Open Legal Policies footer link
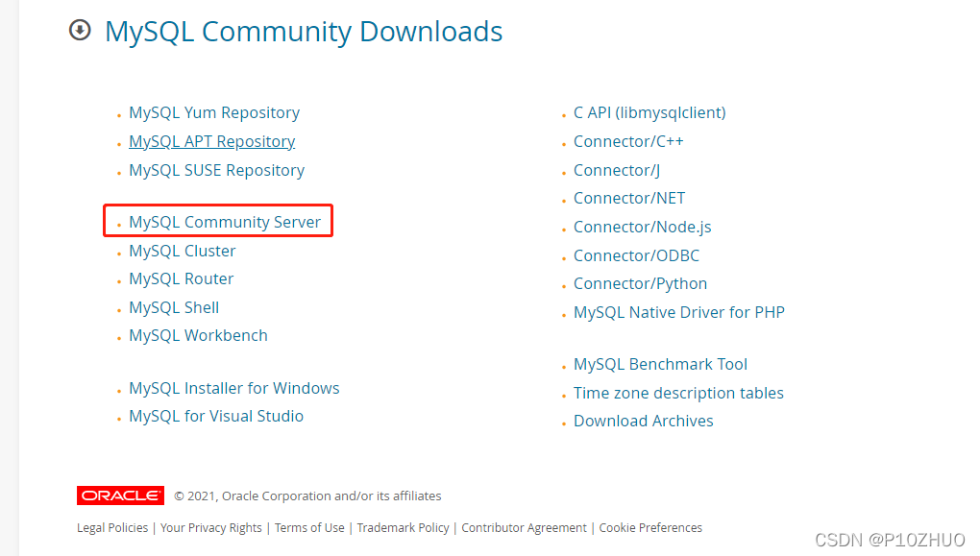The height and width of the screenshot is (556, 980). point(112,528)
